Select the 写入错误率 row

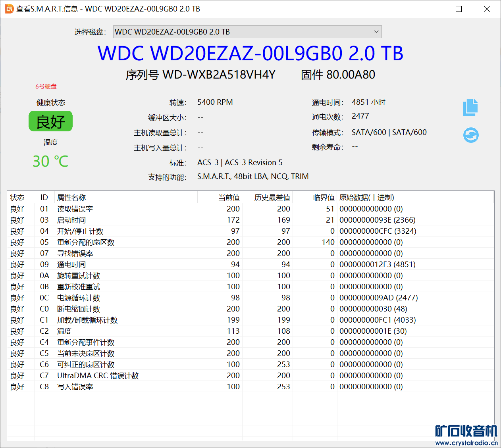coord(250,386)
